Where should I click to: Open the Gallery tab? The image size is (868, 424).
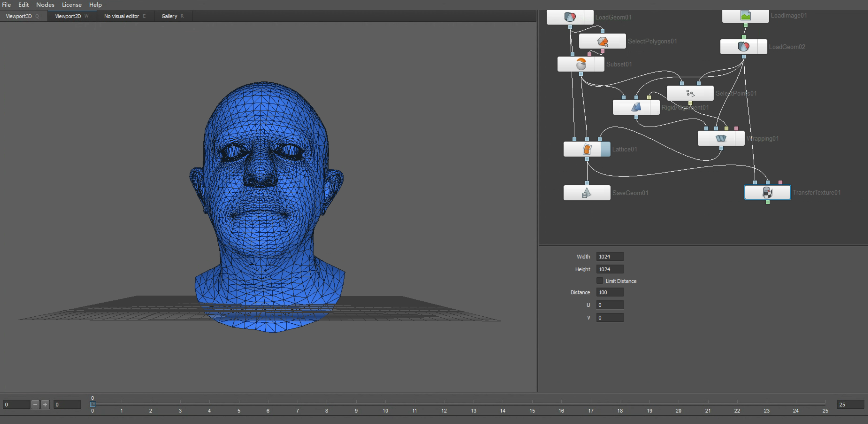coord(169,16)
